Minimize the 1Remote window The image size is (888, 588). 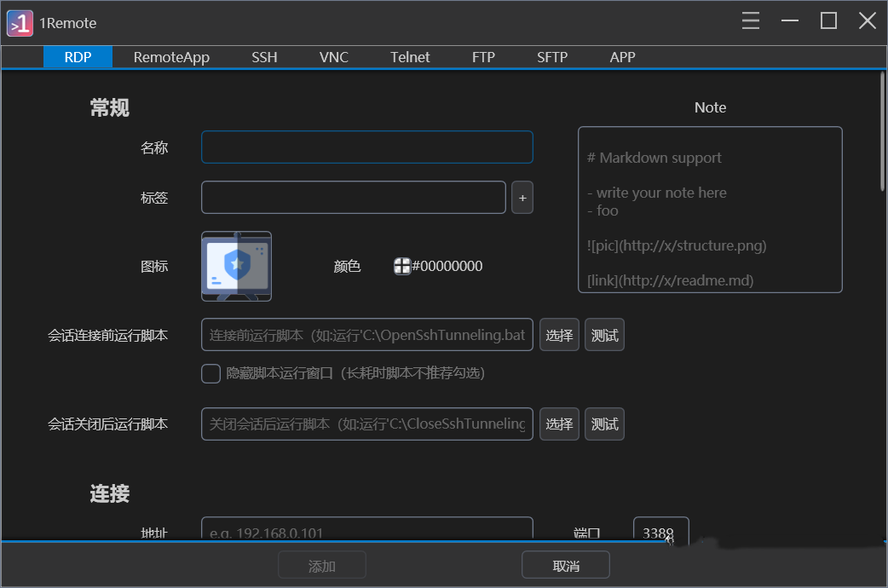pyautogui.click(x=789, y=21)
